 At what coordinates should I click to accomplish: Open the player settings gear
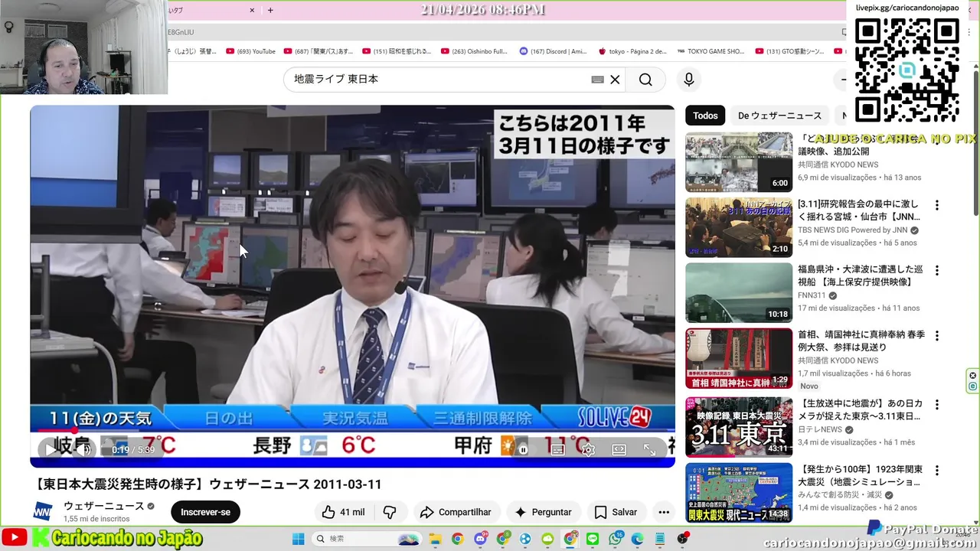(x=588, y=450)
